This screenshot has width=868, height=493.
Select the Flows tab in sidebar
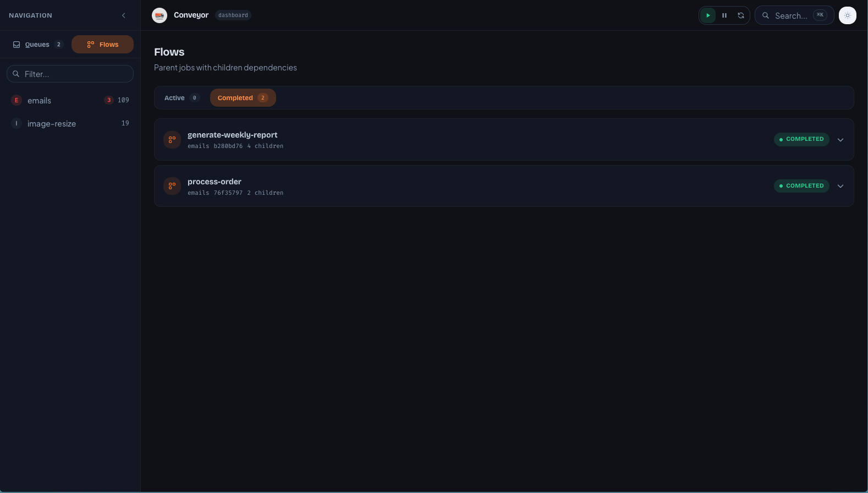coord(102,45)
